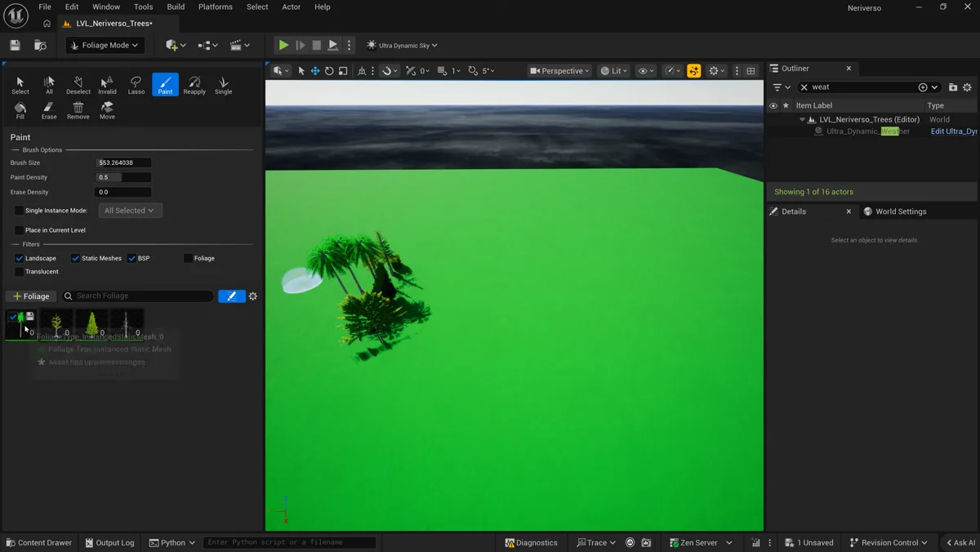Open the Platforms menu
Viewport: 980px width, 552px height.
tap(216, 7)
